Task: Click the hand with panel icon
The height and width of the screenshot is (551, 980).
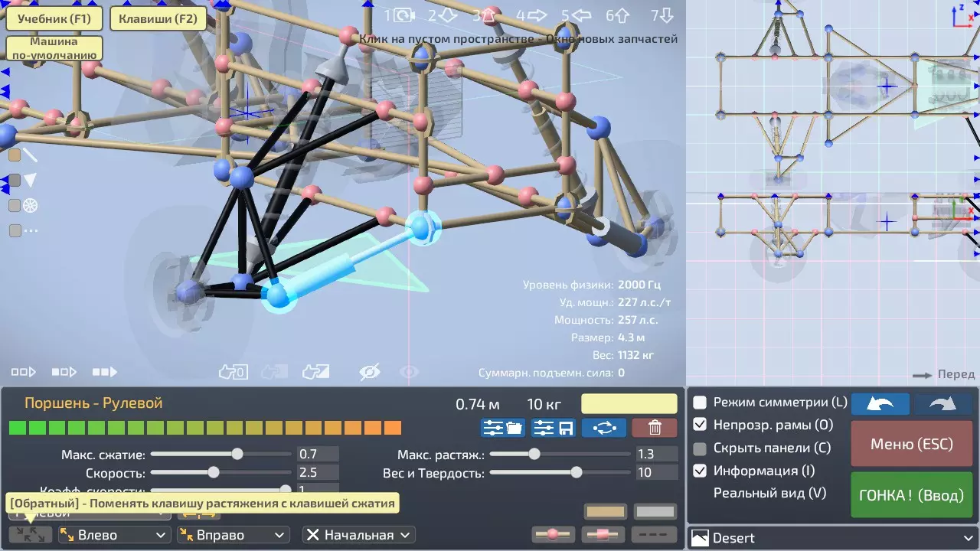Action: point(315,373)
